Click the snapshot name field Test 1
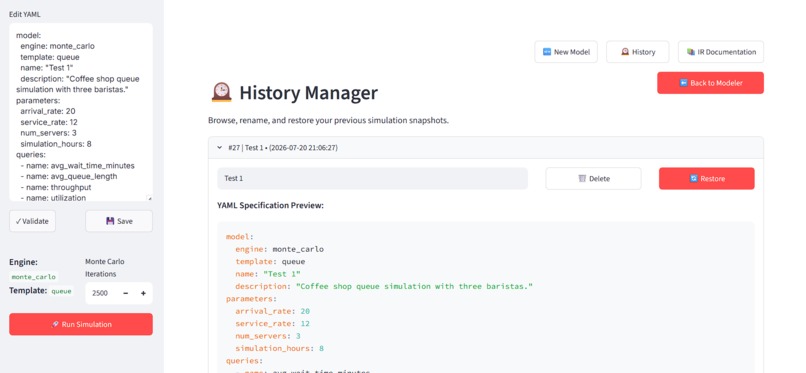The image size is (806, 373). (x=373, y=178)
